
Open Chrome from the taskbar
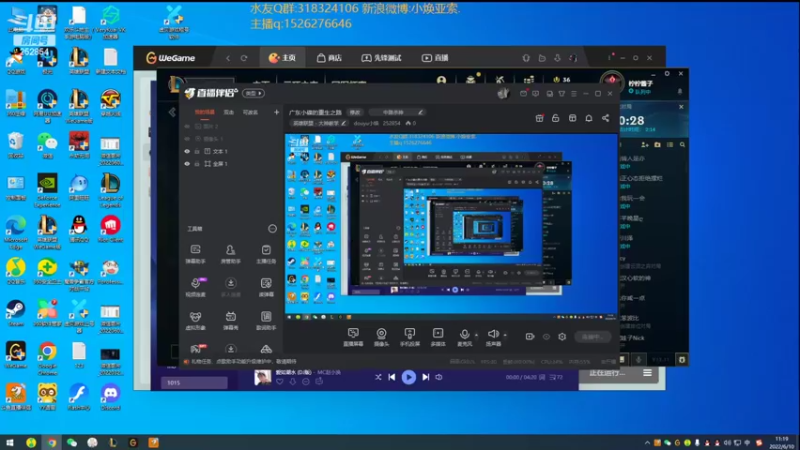pyautogui.click(x=52, y=442)
